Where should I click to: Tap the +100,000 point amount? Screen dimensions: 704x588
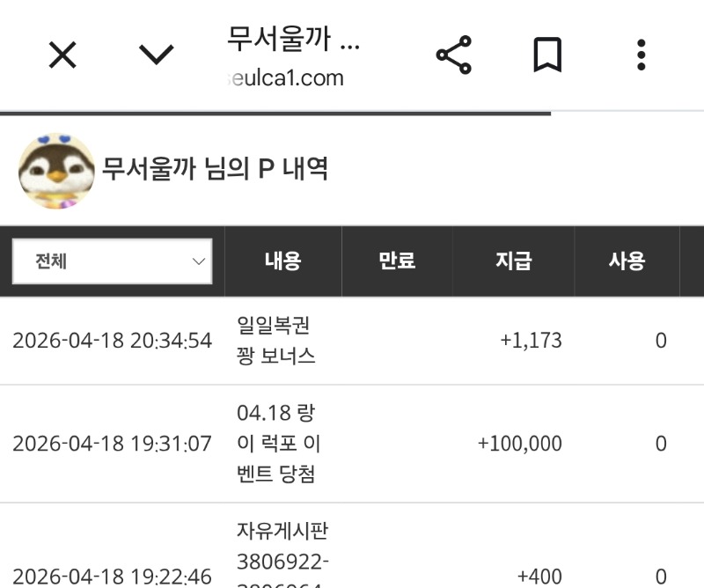point(519,444)
